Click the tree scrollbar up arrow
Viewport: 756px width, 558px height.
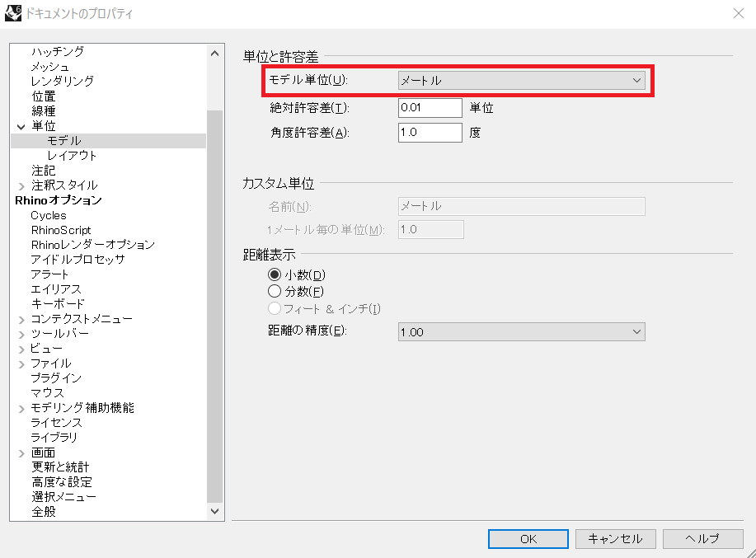tap(215, 54)
